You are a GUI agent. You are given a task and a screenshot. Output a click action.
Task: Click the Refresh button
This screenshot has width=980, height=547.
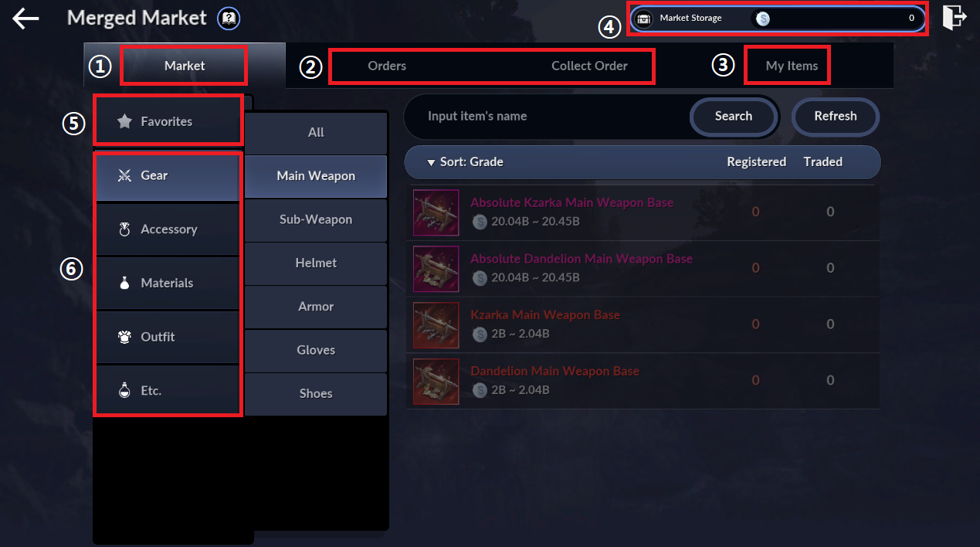[x=836, y=116]
